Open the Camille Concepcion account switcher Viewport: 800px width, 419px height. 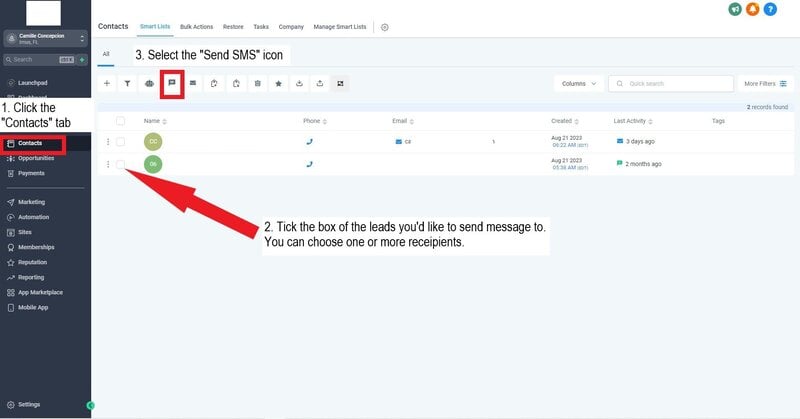[45, 38]
